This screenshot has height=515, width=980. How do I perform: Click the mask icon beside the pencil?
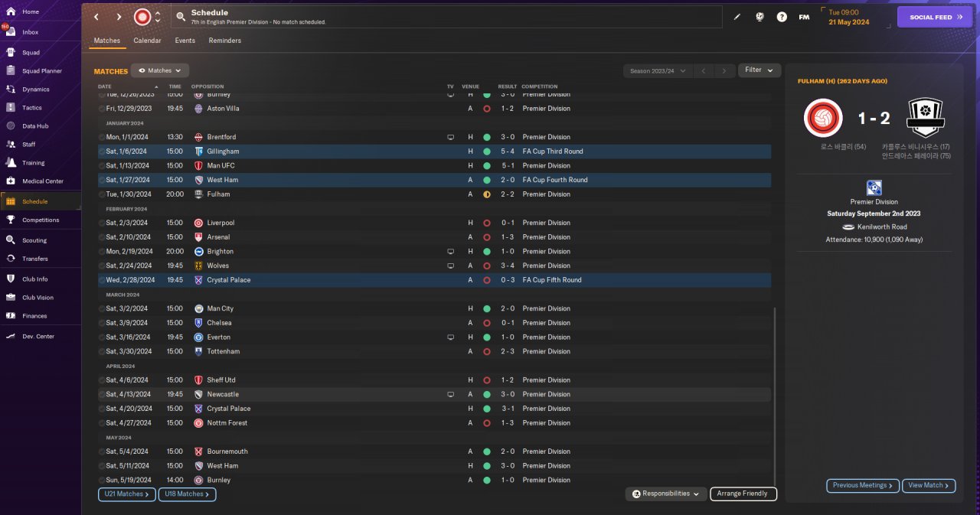[x=759, y=17]
